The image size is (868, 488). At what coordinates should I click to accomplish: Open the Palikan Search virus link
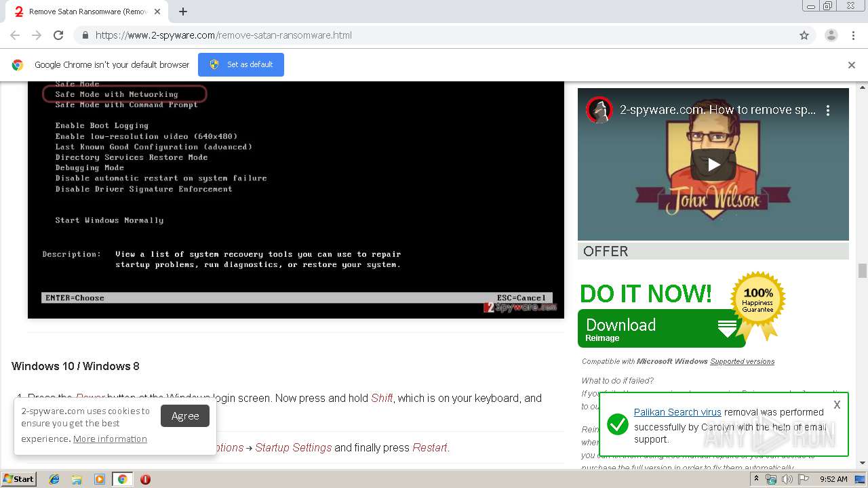[677, 412]
